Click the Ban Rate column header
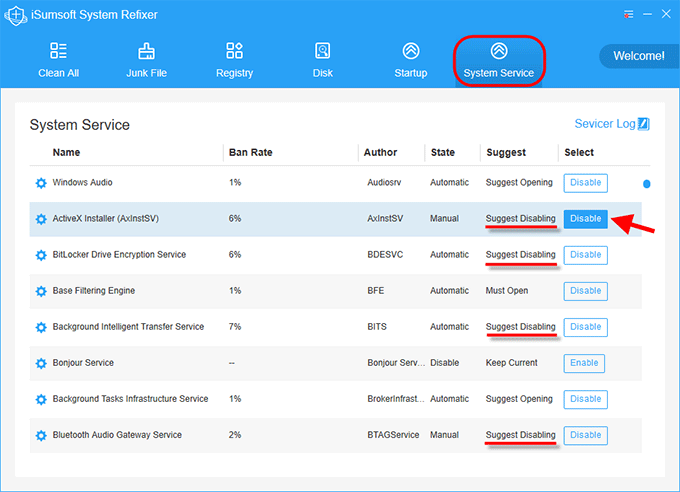This screenshot has width=680, height=492. tap(251, 152)
